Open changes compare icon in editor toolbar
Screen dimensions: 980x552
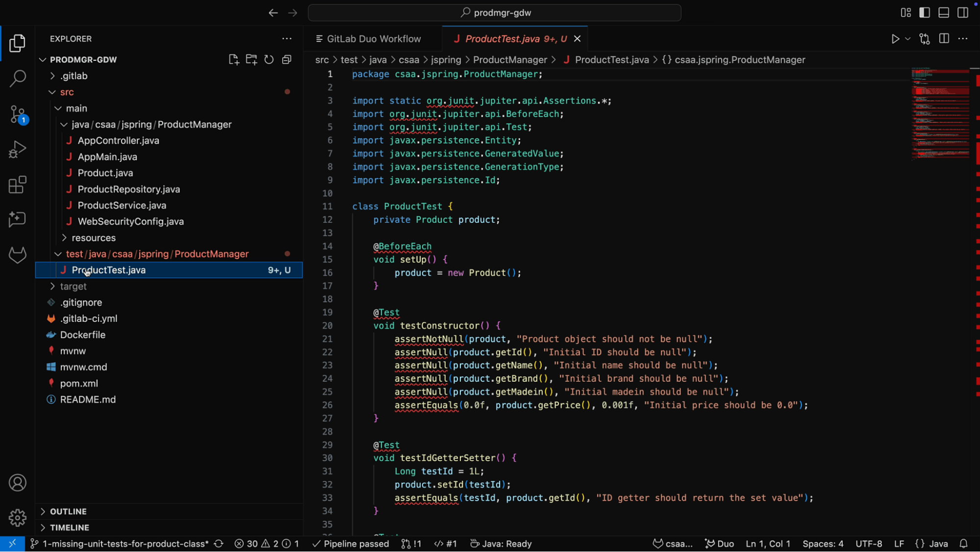pos(925,39)
